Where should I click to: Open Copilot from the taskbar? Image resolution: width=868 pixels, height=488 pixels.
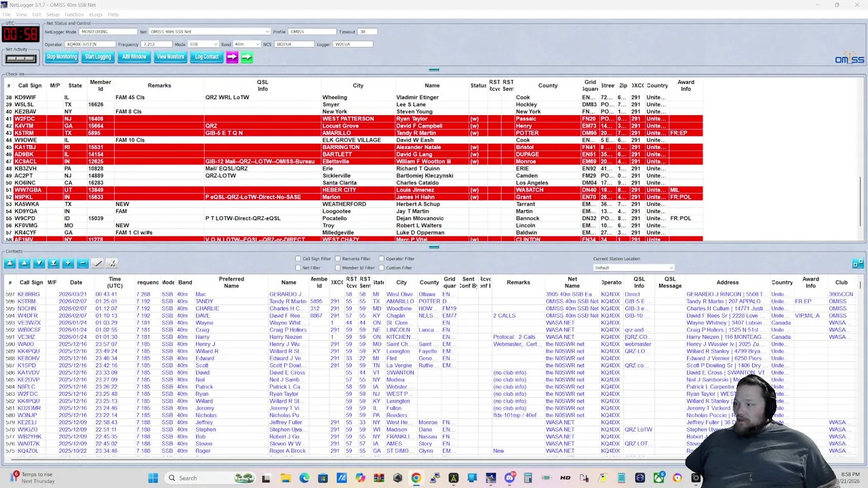click(x=360, y=478)
